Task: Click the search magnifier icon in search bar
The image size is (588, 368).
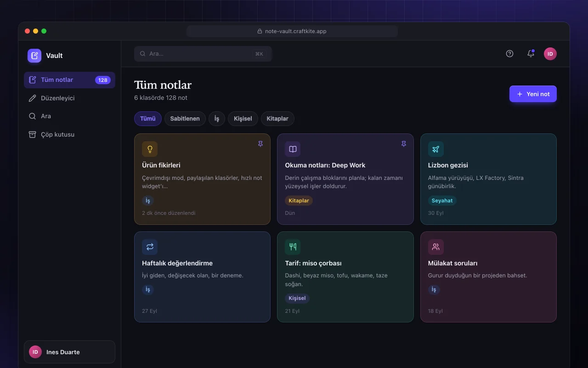Action: (143, 54)
